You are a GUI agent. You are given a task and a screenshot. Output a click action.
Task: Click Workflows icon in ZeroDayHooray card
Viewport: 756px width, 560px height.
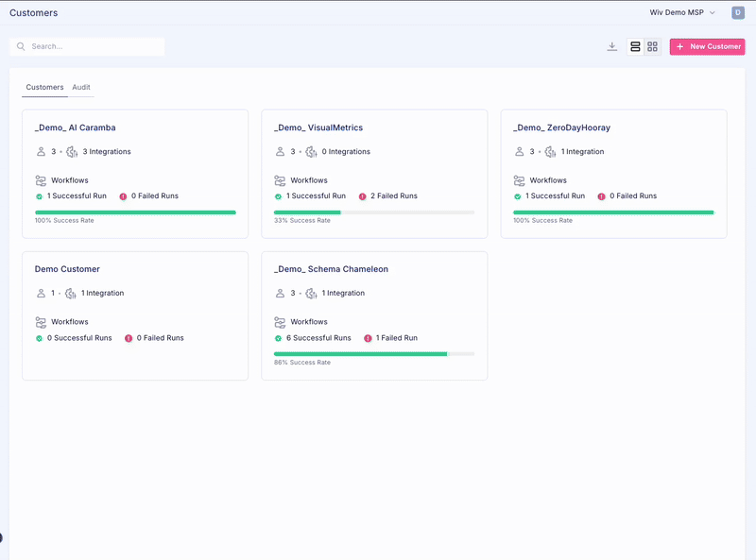pyautogui.click(x=519, y=180)
